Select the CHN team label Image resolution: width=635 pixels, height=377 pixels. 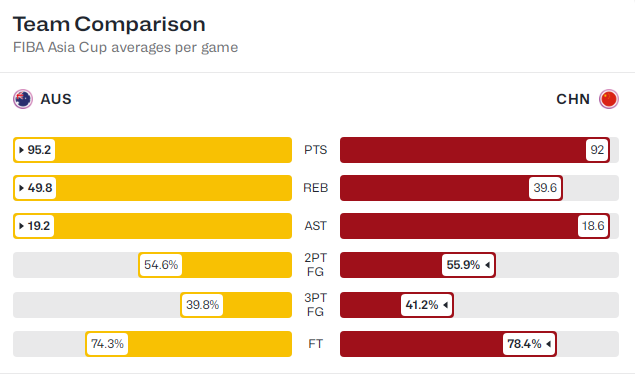(573, 99)
